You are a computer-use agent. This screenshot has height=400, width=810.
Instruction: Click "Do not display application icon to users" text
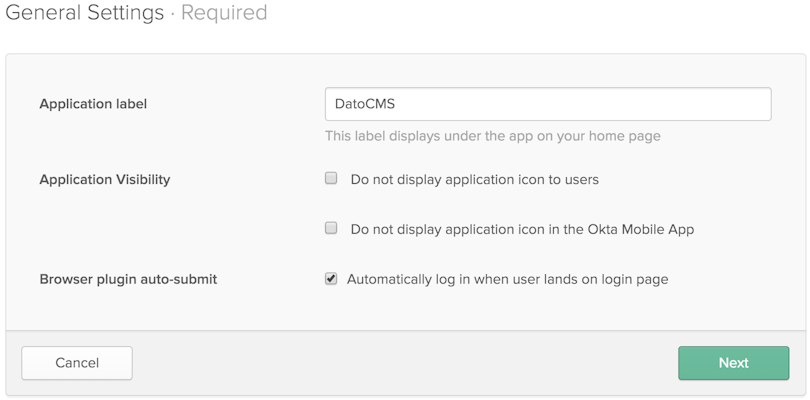coord(475,180)
